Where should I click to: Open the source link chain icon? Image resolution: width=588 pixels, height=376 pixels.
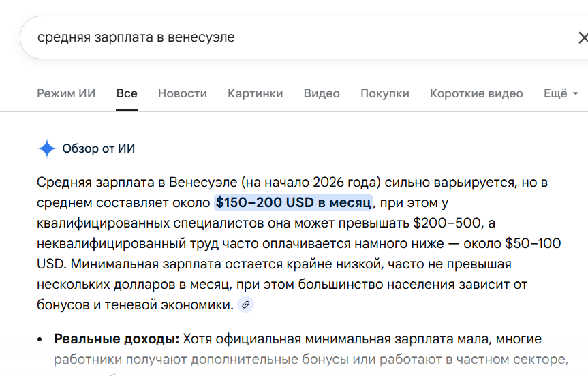pyautogui.click(x=246, y=305)
